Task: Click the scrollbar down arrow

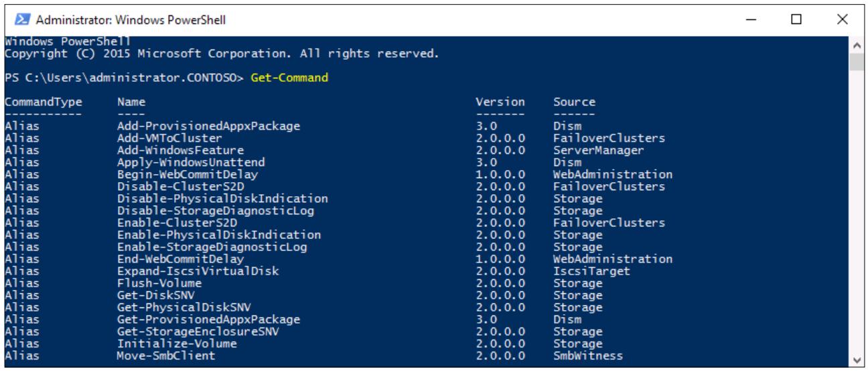Action: [x=855, y=360]
